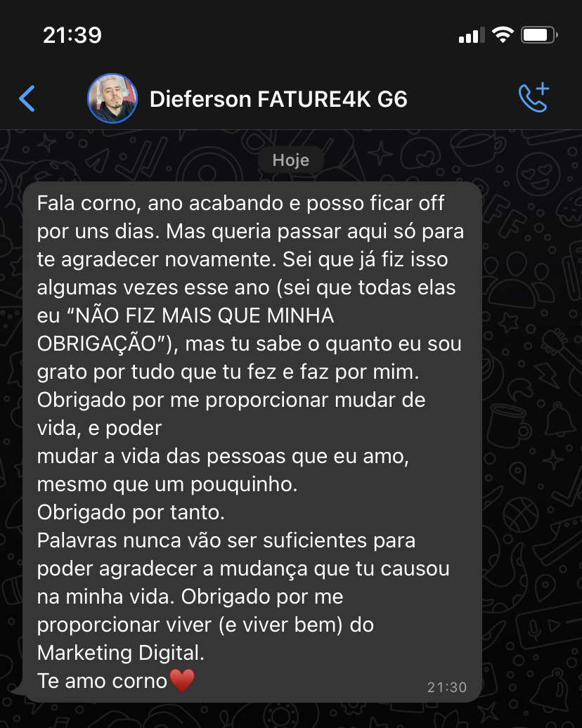Tap the Wi-Fi status icon
This screenshot has height=728, width=582.
(x=503, y=35)
